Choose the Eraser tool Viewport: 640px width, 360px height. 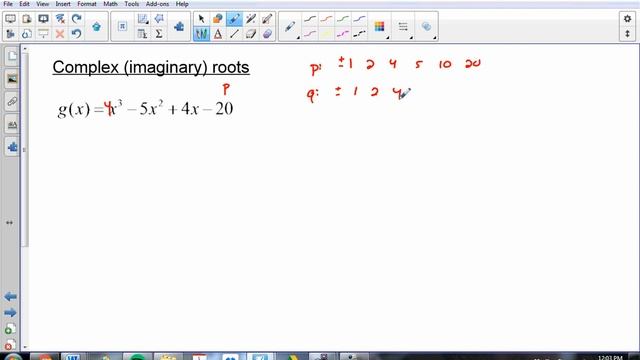point(251,34)
